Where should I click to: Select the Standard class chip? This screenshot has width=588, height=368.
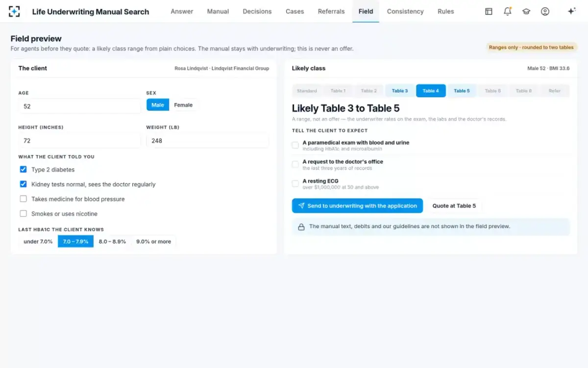click(307, 91)
